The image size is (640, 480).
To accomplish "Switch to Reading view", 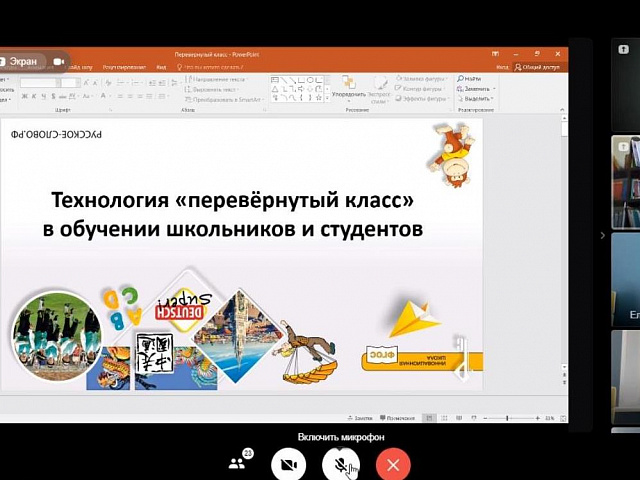I will pyautogui.click(x=459, y=418).
